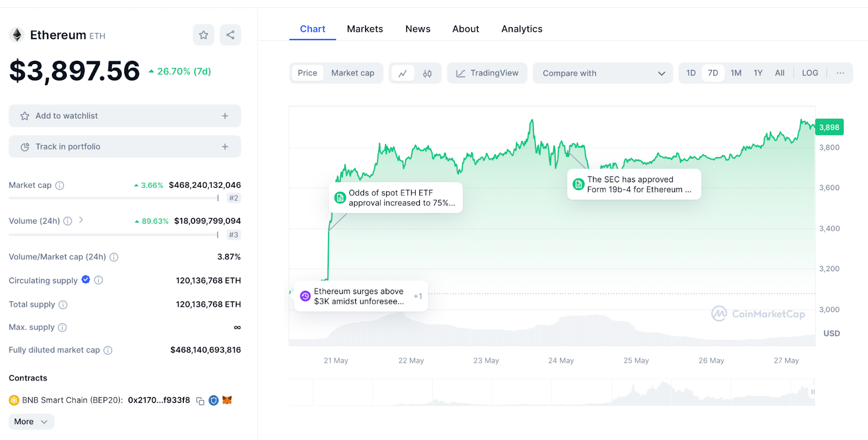The height and width of the screenshot is (440, 868).
Task: Open the About tab
Action: [x=465, y=29]
